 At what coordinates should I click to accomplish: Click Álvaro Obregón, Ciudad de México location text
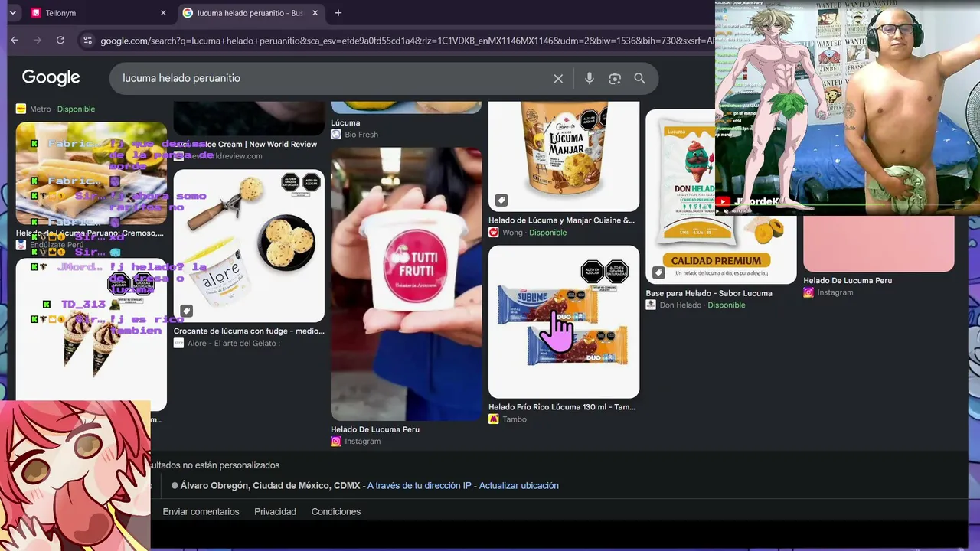[x=270, y=486]
